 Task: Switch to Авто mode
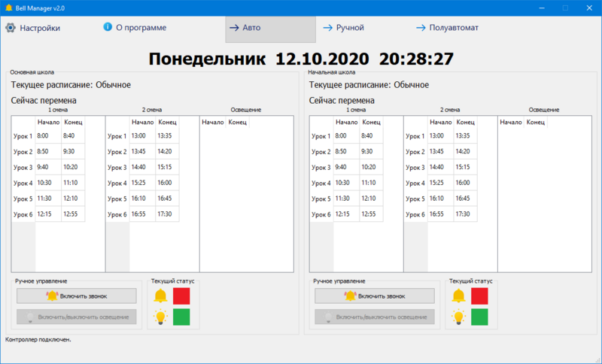pyautogui.click(x=271, y=29)
